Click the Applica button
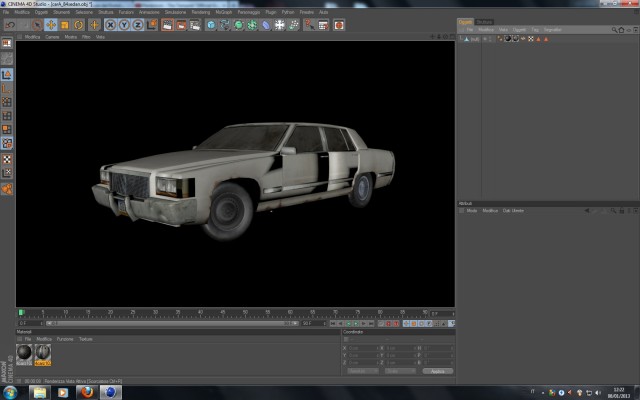The width and height of the screenshot is (640, 400). [438, 371]
